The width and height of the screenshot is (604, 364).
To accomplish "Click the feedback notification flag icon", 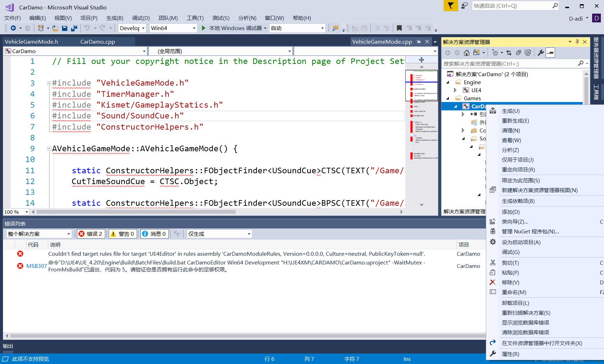I will [451, 6].
